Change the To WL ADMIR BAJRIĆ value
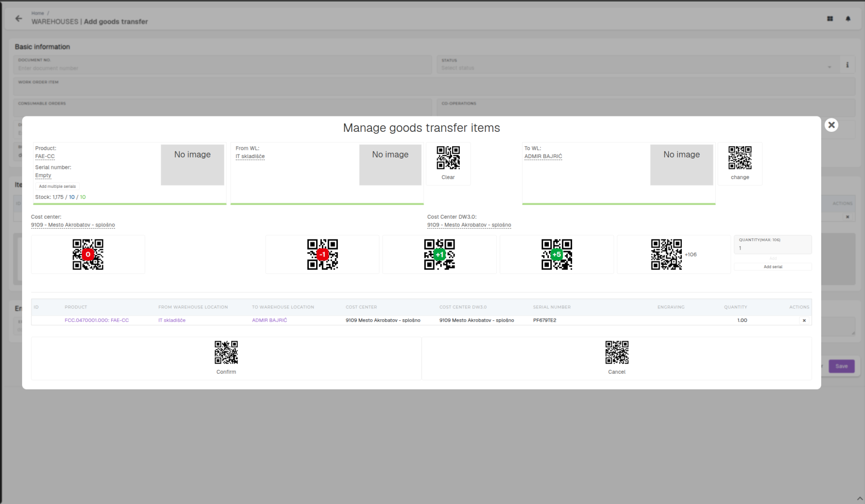This screenshot has height=504, width=865. [543, 157]
